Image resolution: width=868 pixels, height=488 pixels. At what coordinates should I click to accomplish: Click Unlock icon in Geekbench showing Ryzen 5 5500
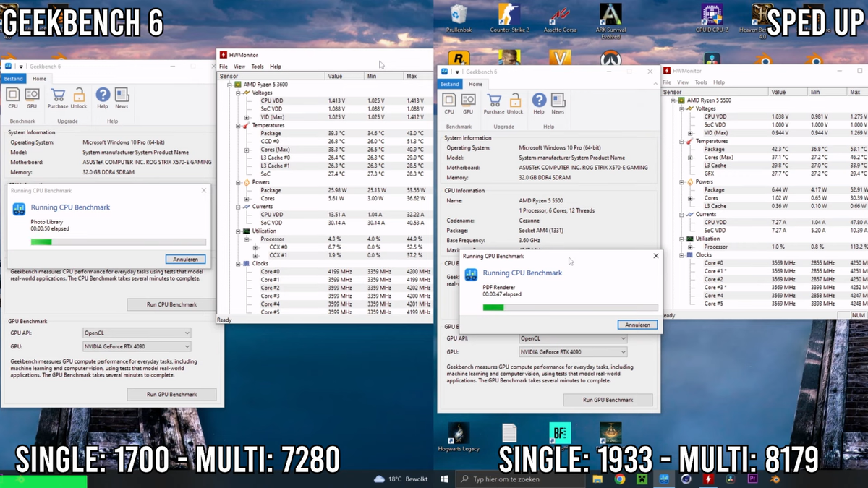tap(515, 103)
